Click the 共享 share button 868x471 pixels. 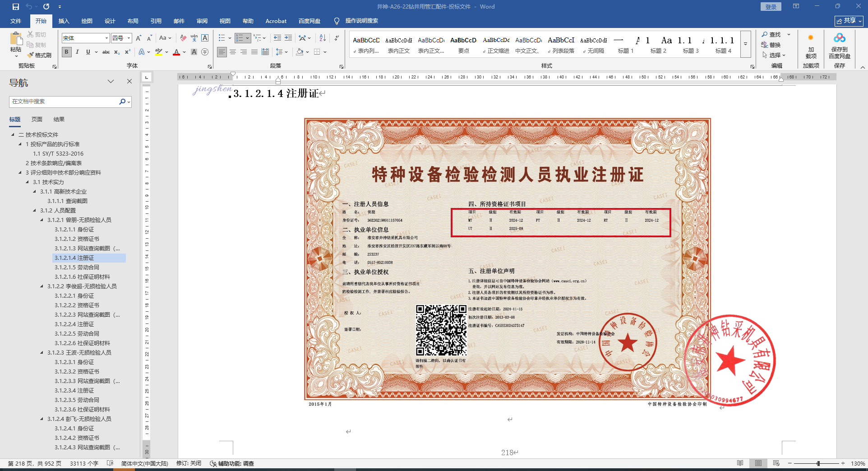point(849,21)
